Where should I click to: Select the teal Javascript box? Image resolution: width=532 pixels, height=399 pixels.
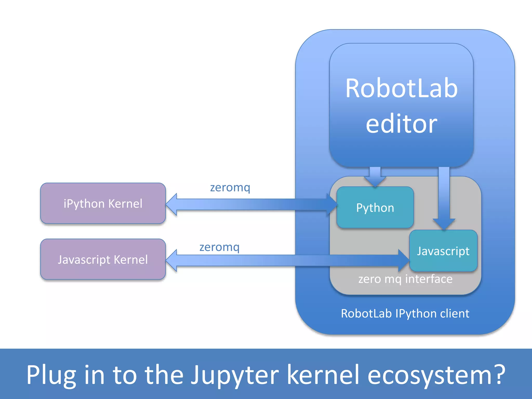click(x=443, y=251)
